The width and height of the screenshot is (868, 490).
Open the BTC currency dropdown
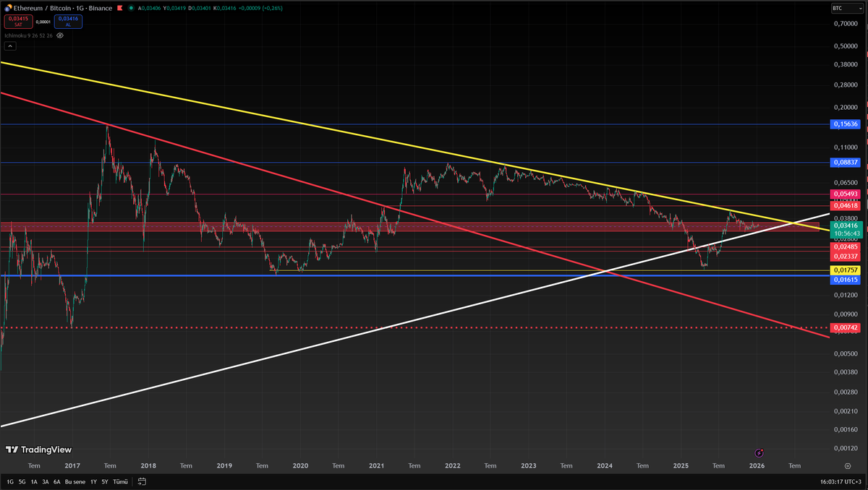click(x=846, y=8)
